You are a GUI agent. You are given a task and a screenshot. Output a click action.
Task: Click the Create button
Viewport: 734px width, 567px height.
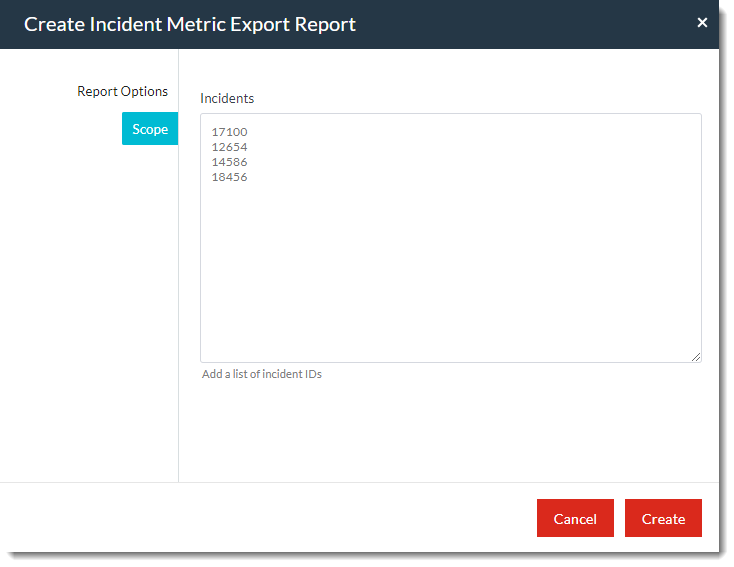click(663, 519)
